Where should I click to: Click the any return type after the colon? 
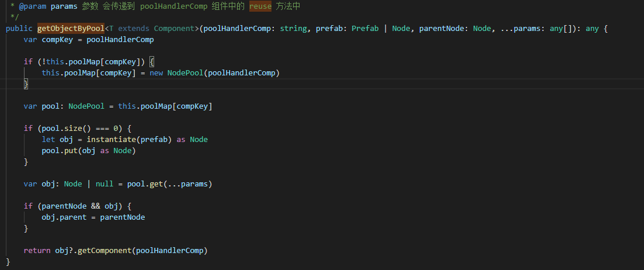click(x=592, y=28)
